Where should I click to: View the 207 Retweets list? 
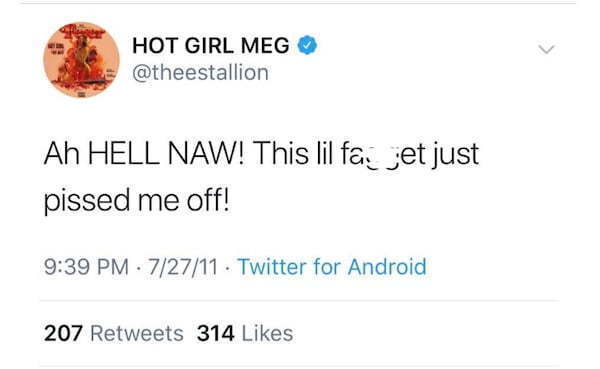tap(114, 333)
